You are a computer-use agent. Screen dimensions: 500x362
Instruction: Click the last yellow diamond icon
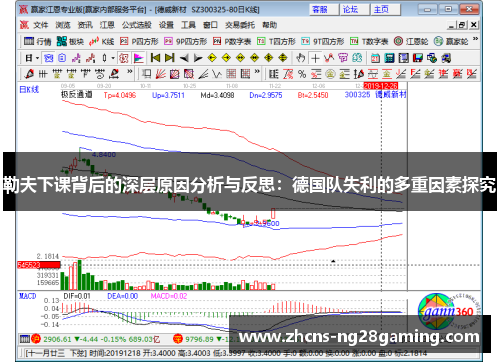click(283, 58)
